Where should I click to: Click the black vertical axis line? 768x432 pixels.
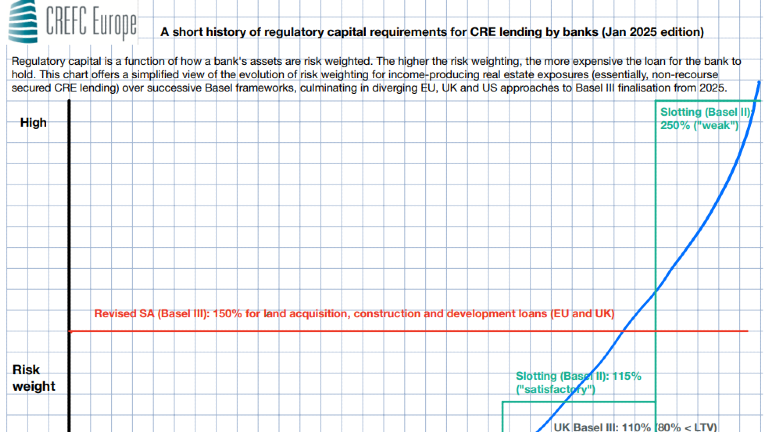[x=68, y=250]
